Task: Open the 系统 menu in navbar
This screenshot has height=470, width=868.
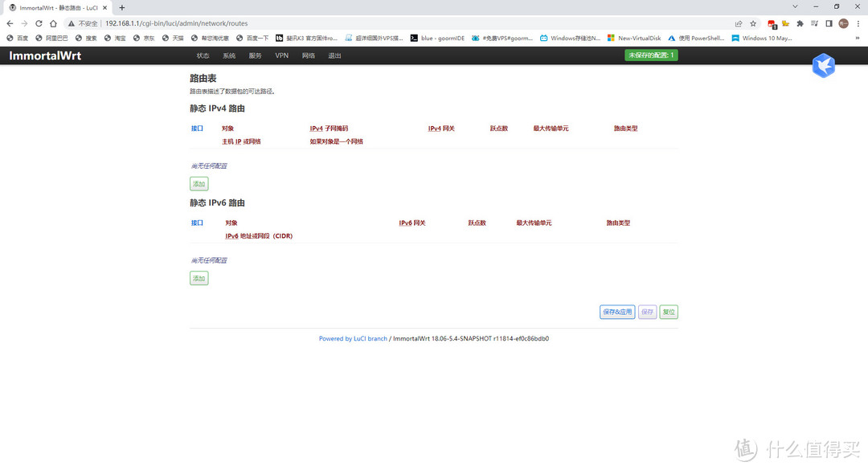Action: [x=229, y=55]
